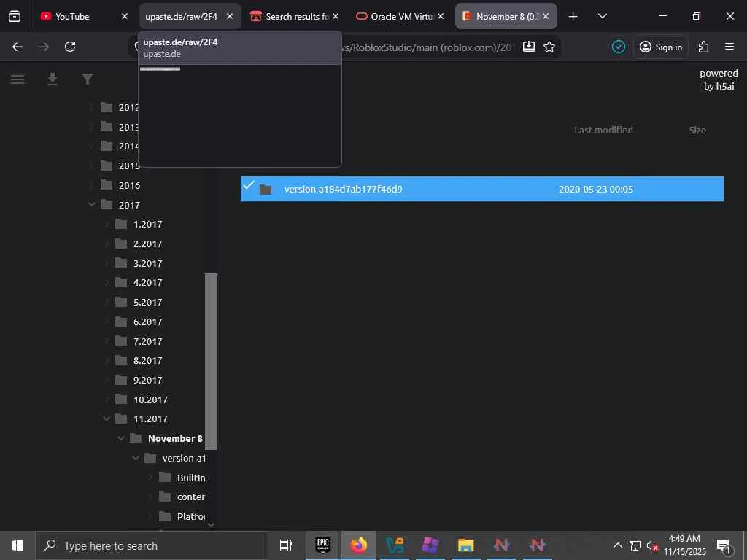Open a new browser tab
The width and height of the screenshot is (747, 560).
click(x=573, y=17)
